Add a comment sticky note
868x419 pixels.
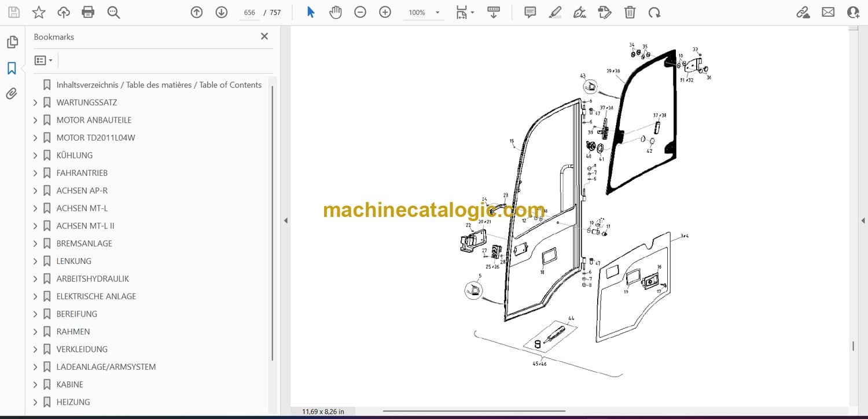(530, 12)
